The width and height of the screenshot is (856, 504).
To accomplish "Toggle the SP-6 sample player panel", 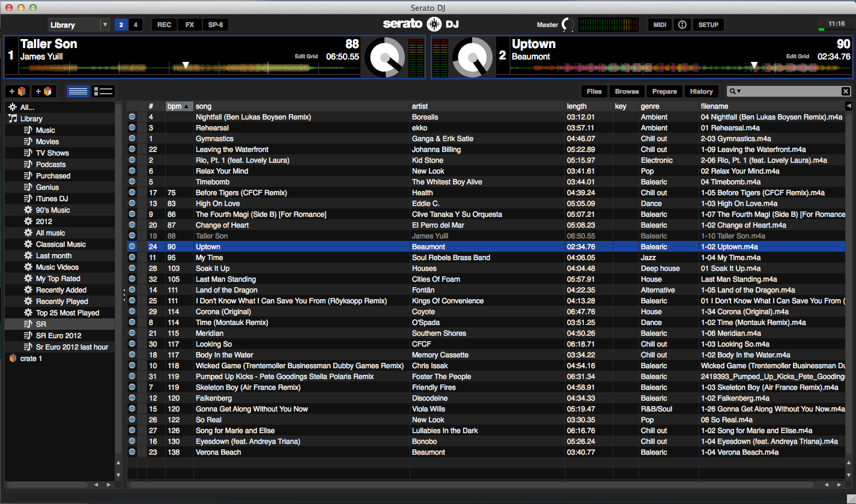I will [x=215, y=25].
